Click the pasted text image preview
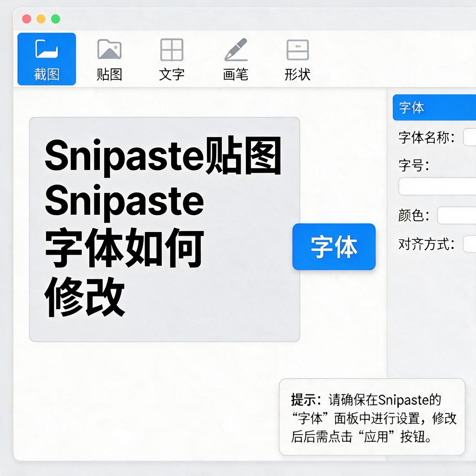Viewport: 476px width, 476px height. pyautogui.click(x=165, y=230)
